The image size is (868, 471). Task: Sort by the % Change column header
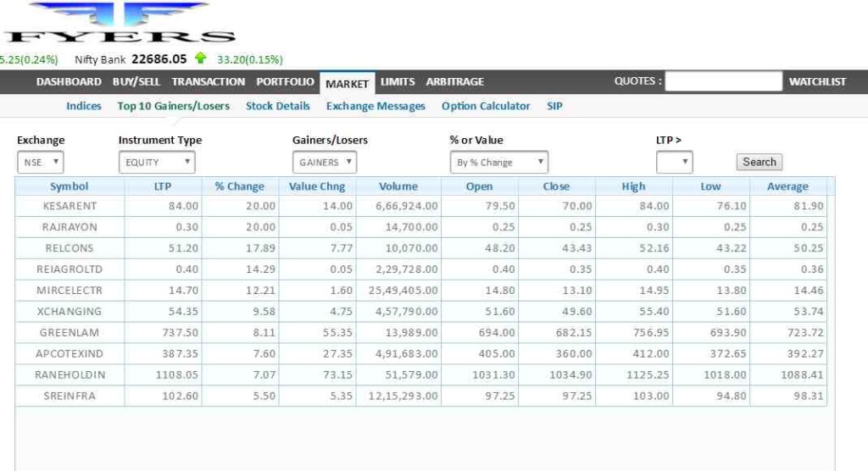click(239, 186)
